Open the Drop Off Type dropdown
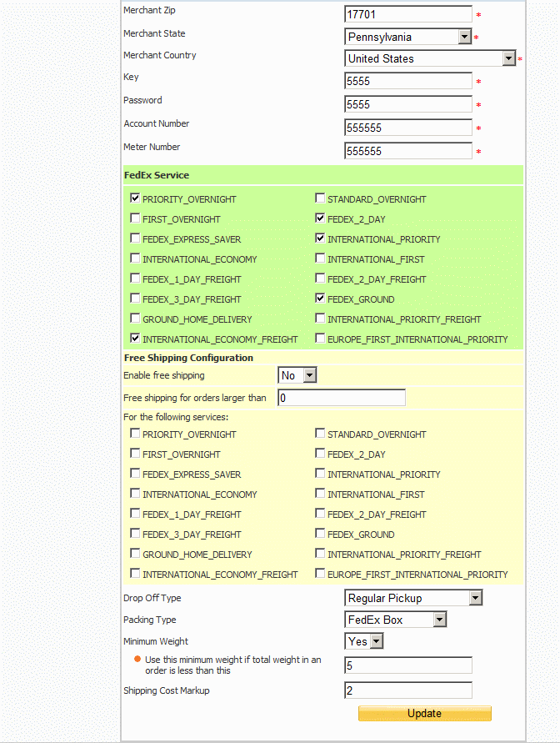 (413, 598)
